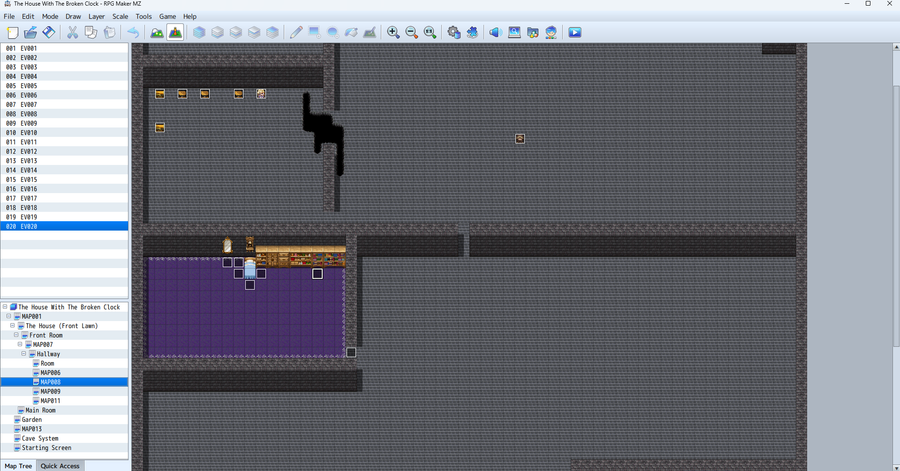Select MAP011 in the map tree
Viewport: 900px width, 471px height.
pyautogui.click(x=51, y=401)
